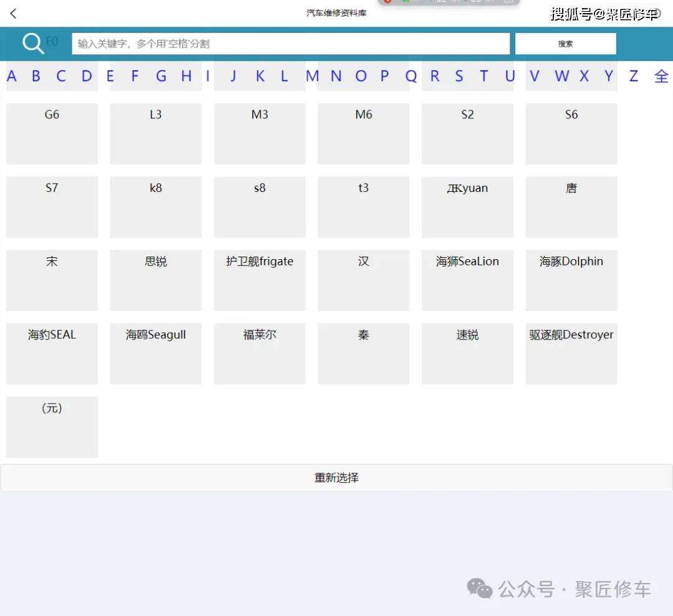
Task: Select the 海豚Dolphin model
Action: tap(571, 280)
